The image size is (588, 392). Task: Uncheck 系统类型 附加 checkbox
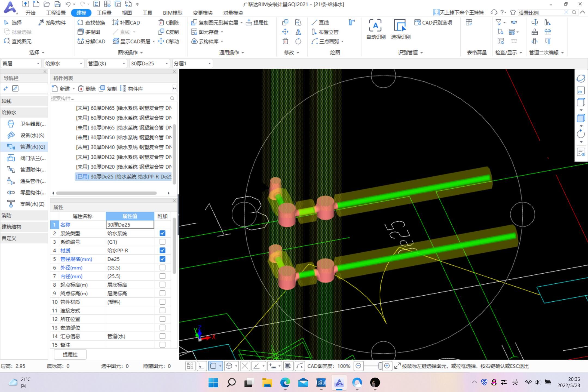(x=163, y=233)
